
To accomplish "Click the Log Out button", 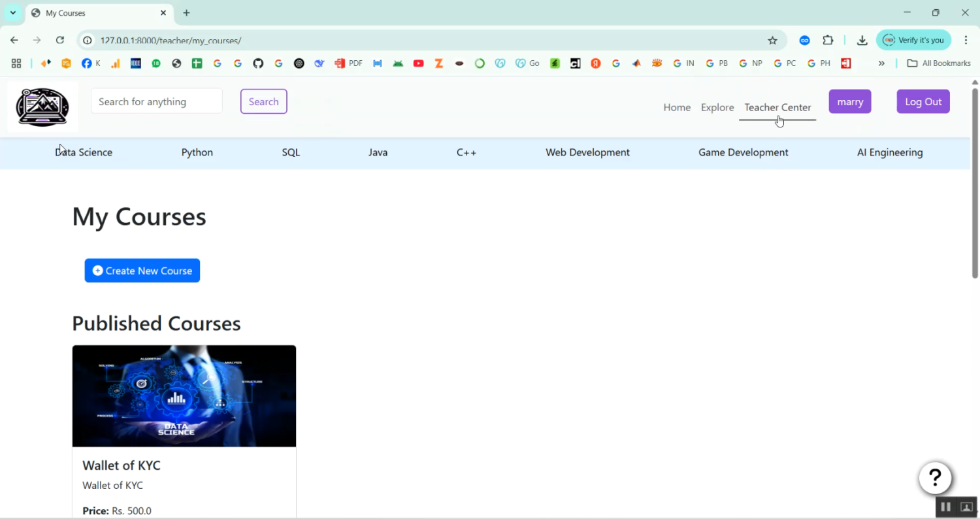I will [x=923, y=102].
